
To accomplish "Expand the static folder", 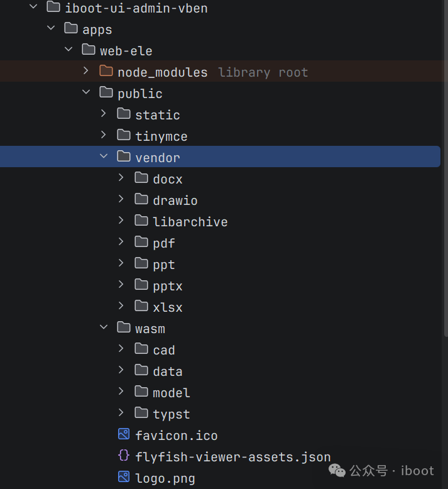I will point(104,114).
